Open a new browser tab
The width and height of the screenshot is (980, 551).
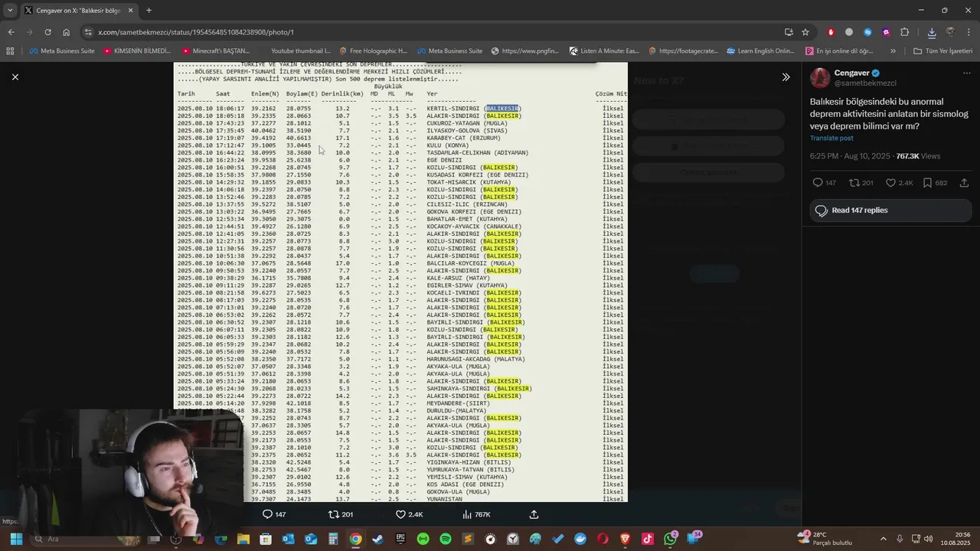pyautogui.click(x=149, y=11)
